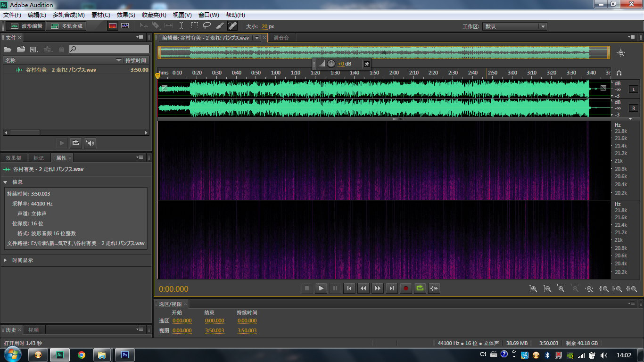The image size is (644, 362).
Task: Click the headphone icon by the timeline ruler
Action: pyautogui.click(x=619, y=73)
